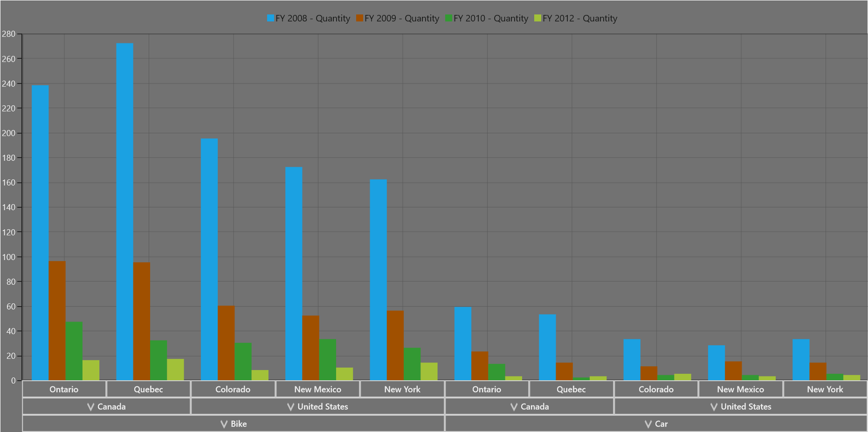Click the New Mexico axis label under Bike
The width and height of the screenshot is (868, 432).
point(317,389)
